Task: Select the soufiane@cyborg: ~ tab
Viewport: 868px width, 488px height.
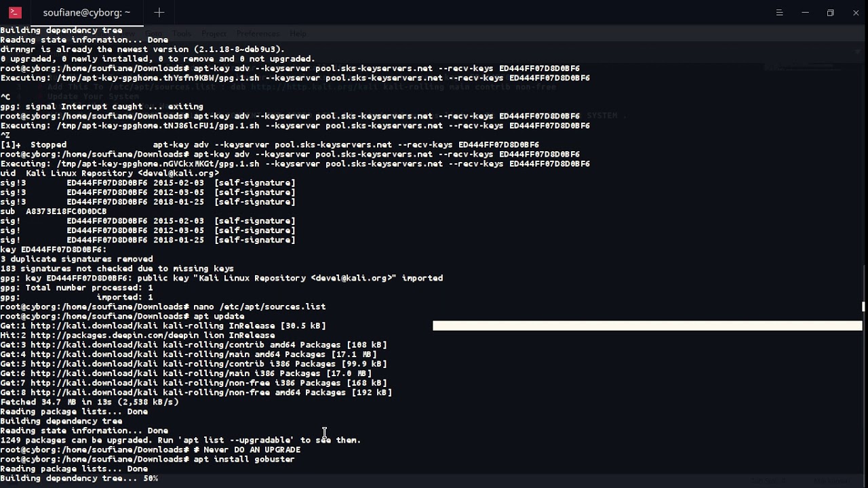Action: click(86, 12)
